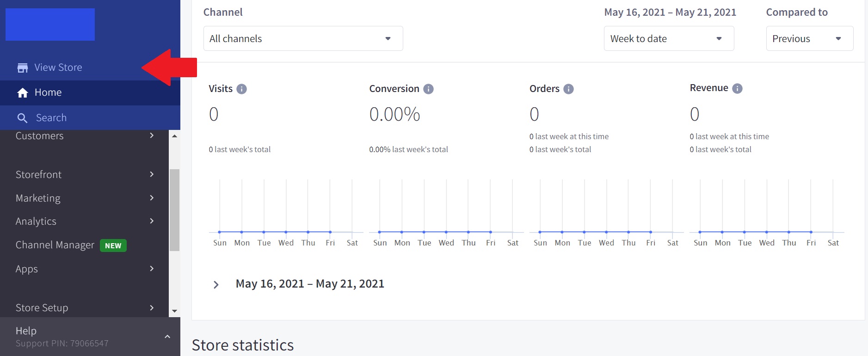Open the All channels dropdown
The image size is (868, 356).
[303, 38]
